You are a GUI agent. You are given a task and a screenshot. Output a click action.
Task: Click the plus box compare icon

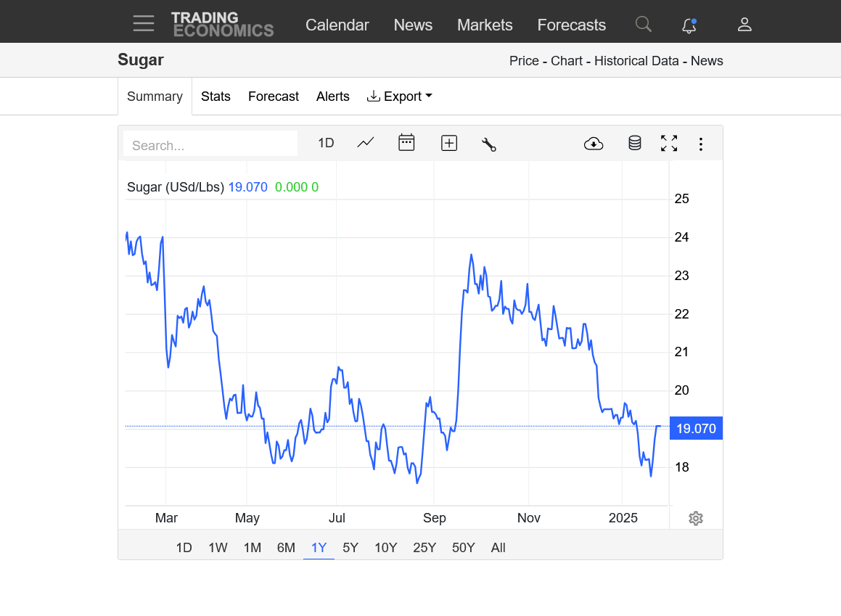pyautogui.click(x=449, y=144)
